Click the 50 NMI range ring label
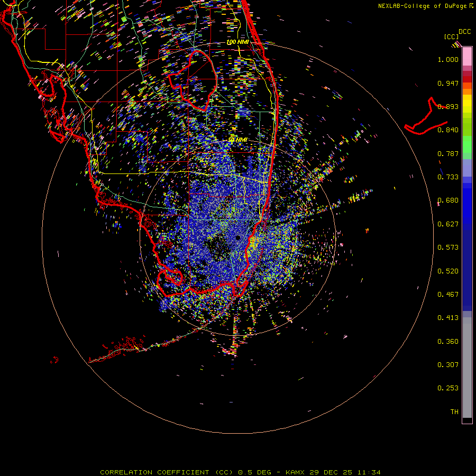 point(238,140)
